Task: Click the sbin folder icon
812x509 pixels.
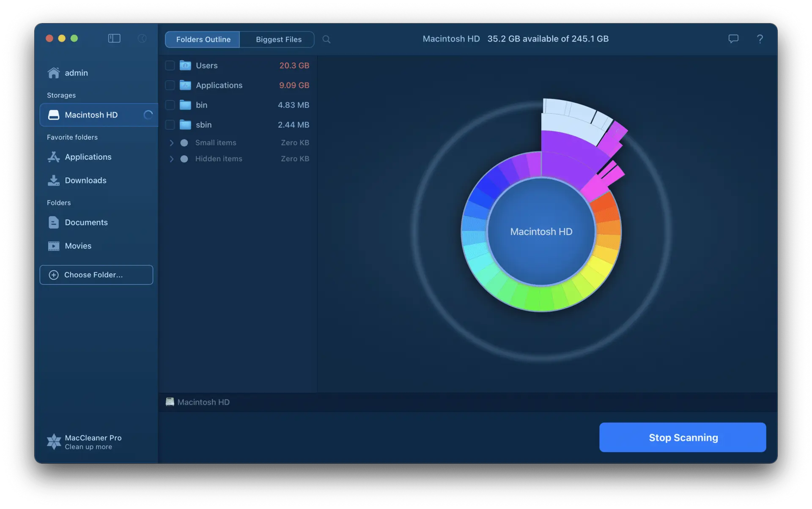Action: pyautogui.click(x=185, y=125)
